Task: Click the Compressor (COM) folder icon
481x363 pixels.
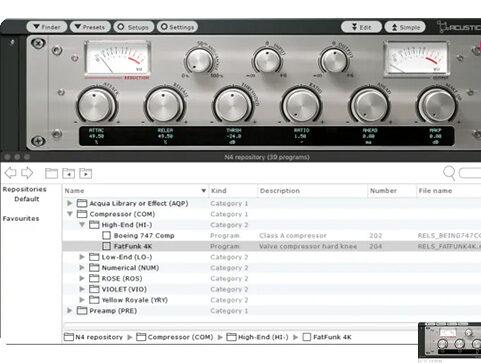Action: [82, 214]
